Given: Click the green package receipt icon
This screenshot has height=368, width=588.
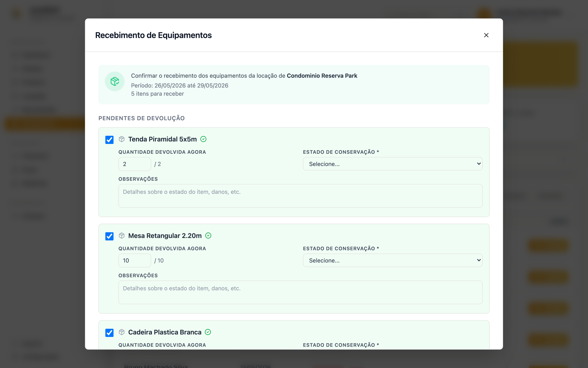Looking at the screenshot, I should (x=115, y=81).
